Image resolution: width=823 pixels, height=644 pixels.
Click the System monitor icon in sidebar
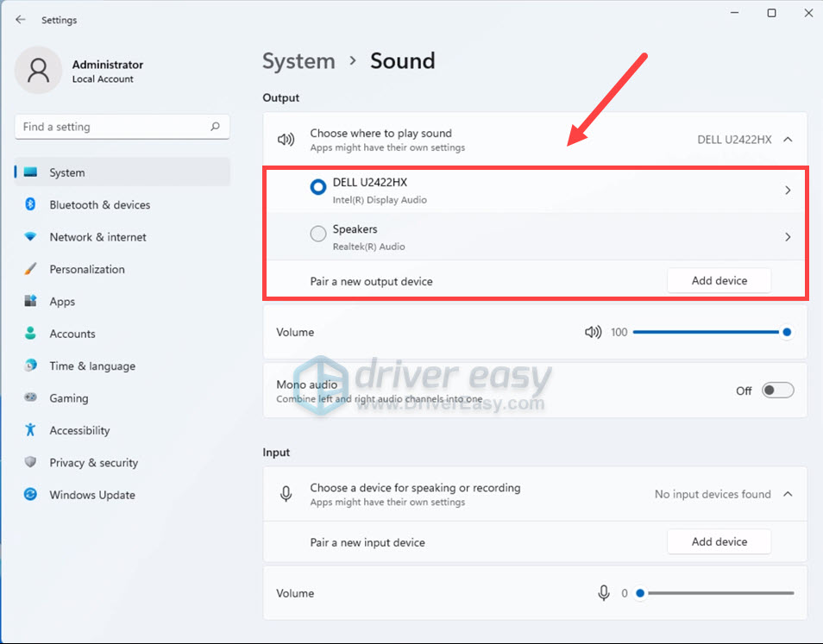click(x=30, y=172)
